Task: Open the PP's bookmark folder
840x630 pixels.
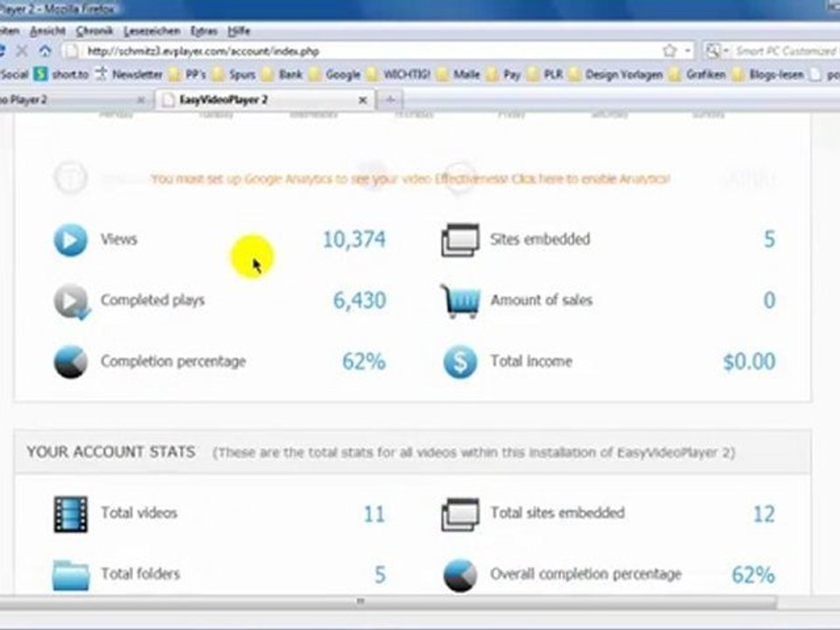Action: pos(187,73)
